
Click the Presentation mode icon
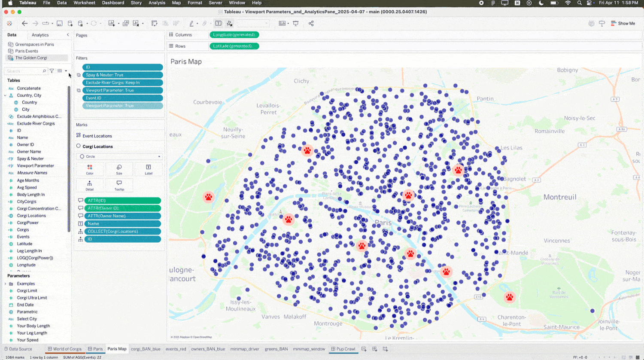[x=296, y=24]
